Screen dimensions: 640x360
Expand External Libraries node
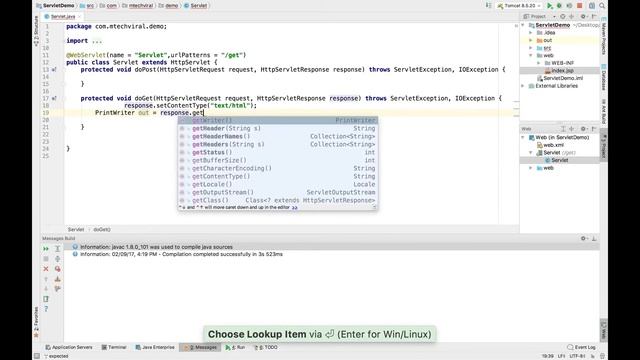point(523,86)
